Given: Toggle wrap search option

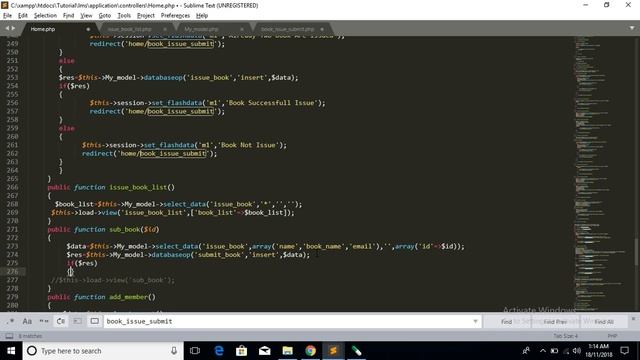Looking at the screenshot, I should click(x=61, y=322).
